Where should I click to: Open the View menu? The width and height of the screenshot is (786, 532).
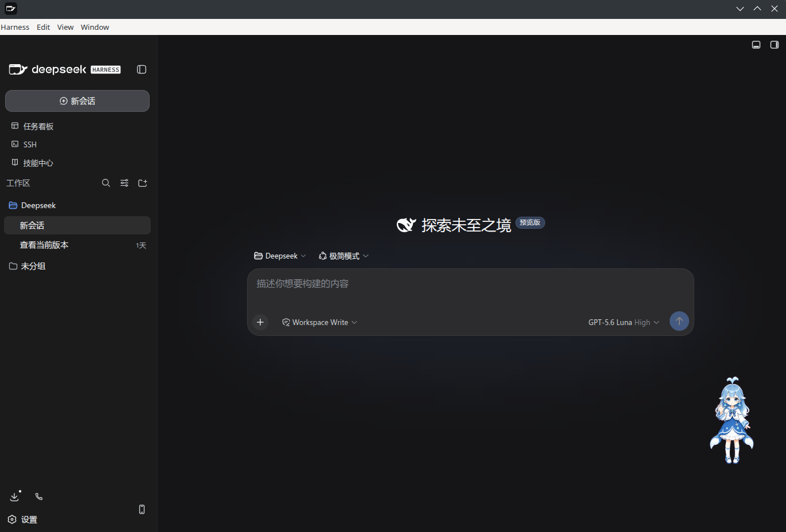click(65, 27)
